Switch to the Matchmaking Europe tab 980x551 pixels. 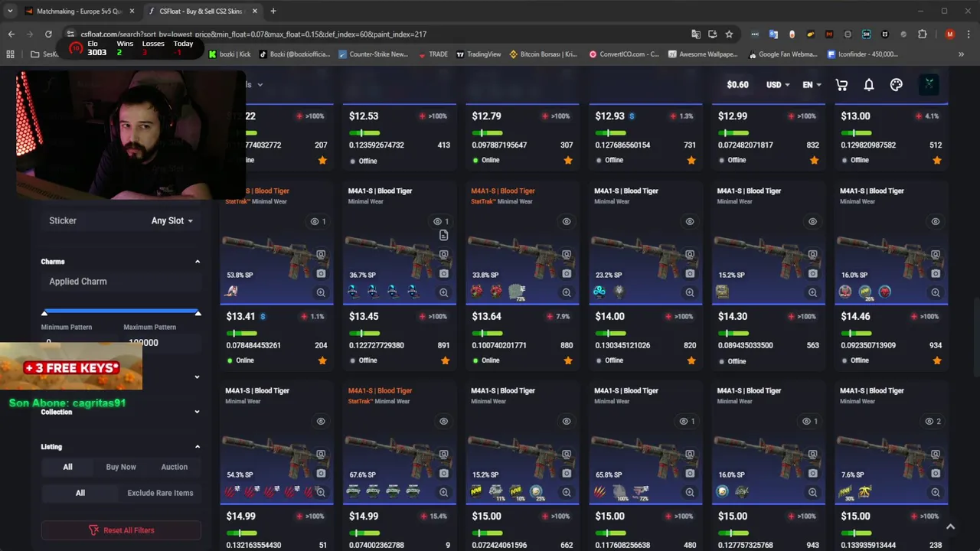80,11
